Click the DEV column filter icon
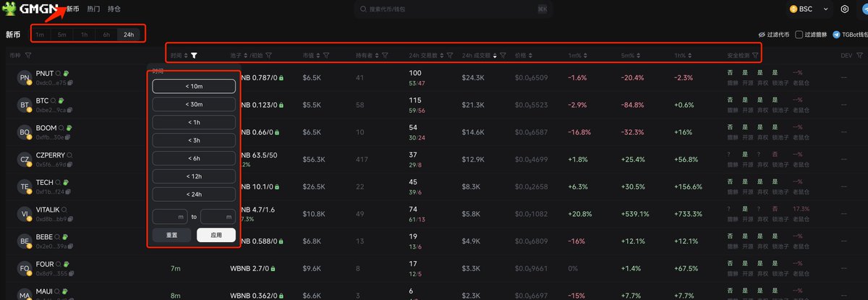 (x=860, y=55)
